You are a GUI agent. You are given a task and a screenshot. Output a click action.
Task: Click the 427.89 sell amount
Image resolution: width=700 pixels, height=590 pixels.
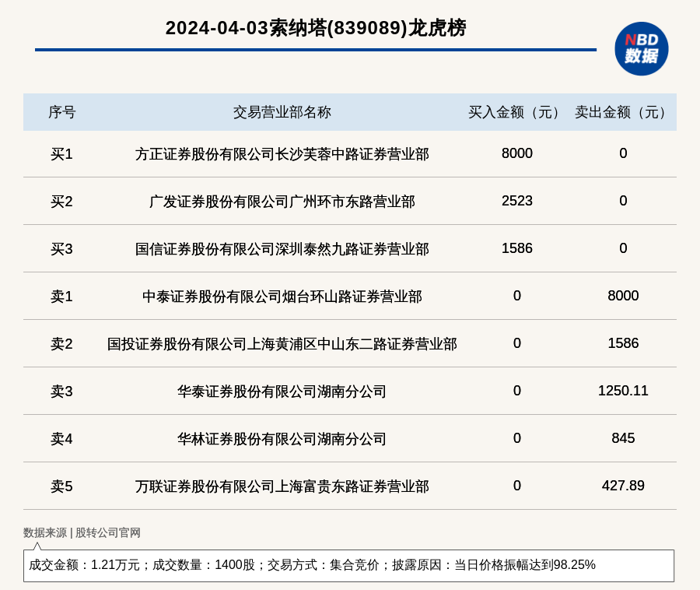(x=623, y=486)
